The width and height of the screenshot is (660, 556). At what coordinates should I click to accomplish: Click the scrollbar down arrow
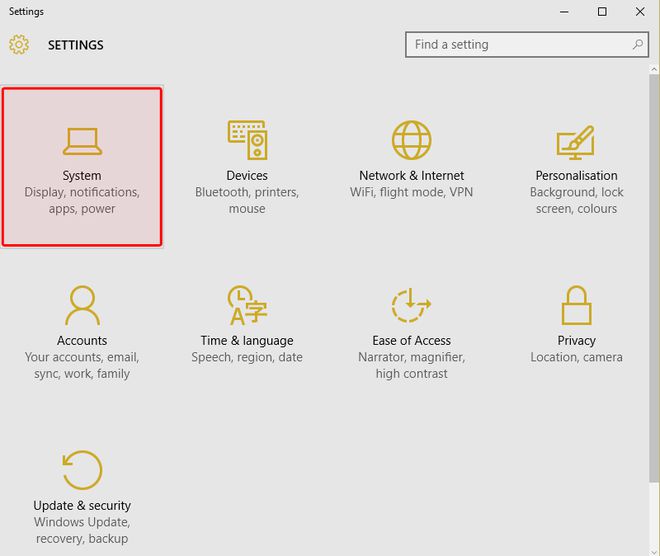654,551
